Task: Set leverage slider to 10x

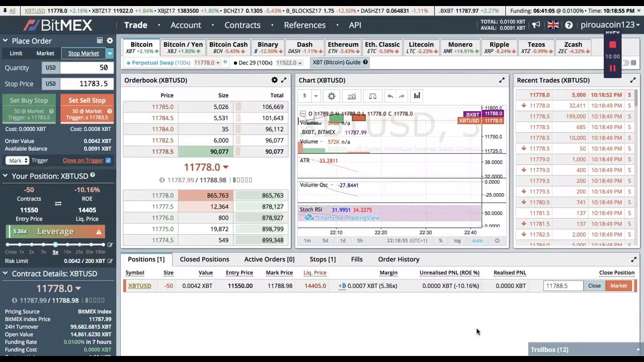Action: point(67,245)
